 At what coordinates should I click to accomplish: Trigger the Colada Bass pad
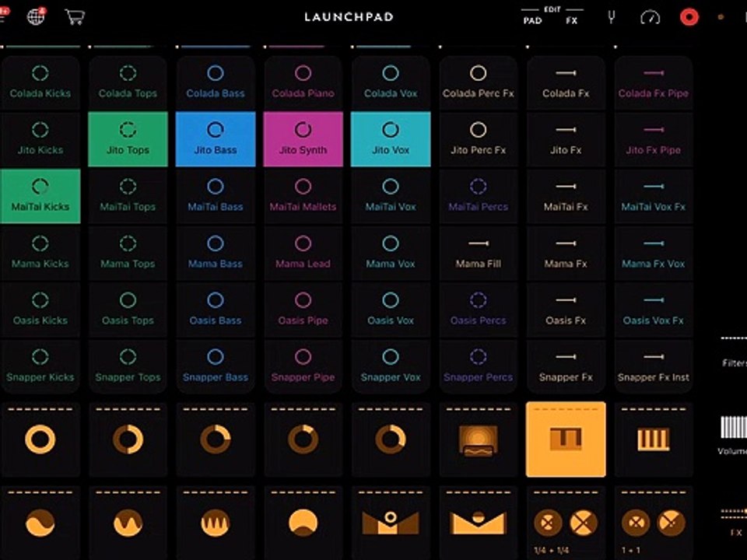(216, 83)
